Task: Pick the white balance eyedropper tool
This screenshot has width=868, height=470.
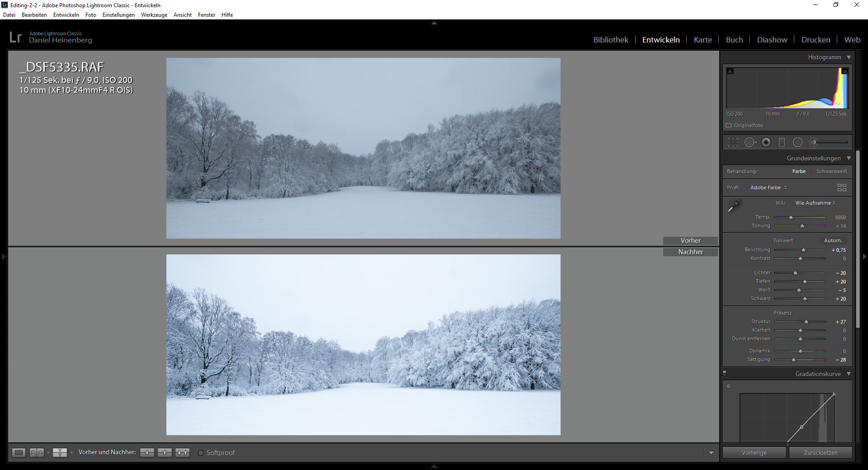Action: (x=734, y=206)
